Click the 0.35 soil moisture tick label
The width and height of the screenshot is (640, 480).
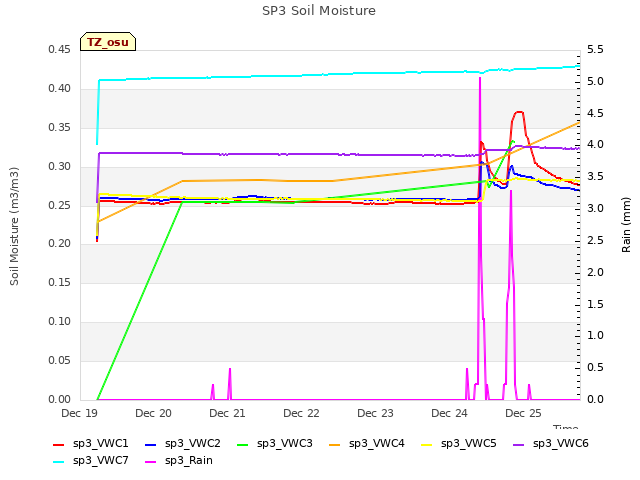(x=59, y=128)
